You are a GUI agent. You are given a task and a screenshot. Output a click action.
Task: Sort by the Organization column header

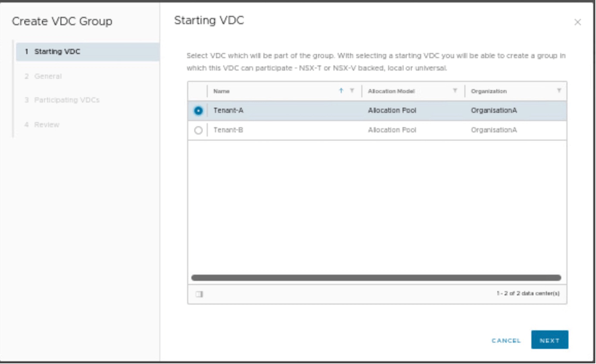(489, 91)
